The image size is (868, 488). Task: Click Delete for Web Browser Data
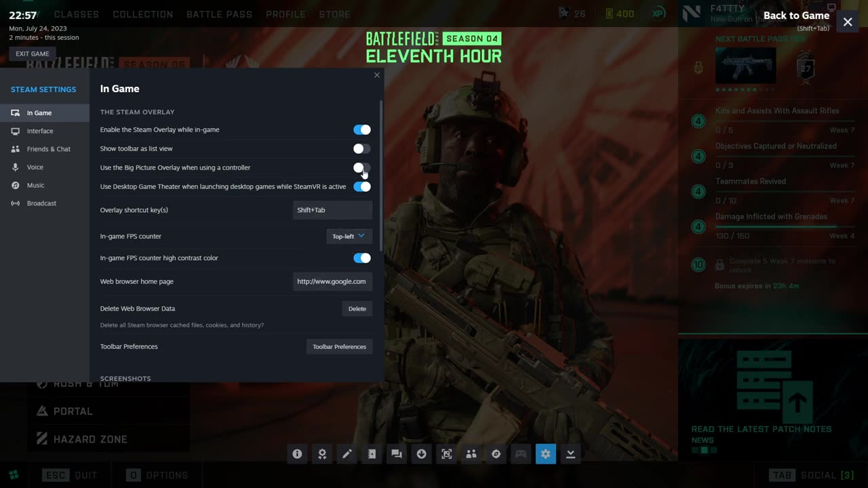pos(357,309)
